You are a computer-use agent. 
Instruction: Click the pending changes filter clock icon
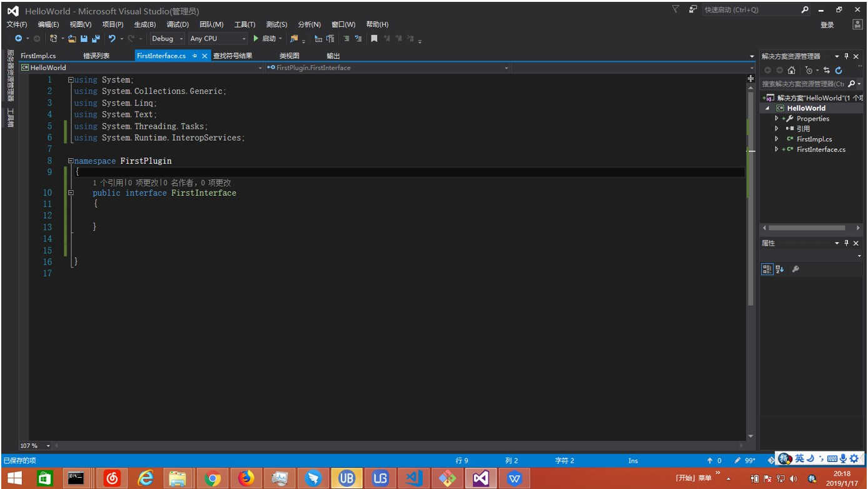(809, 70)
